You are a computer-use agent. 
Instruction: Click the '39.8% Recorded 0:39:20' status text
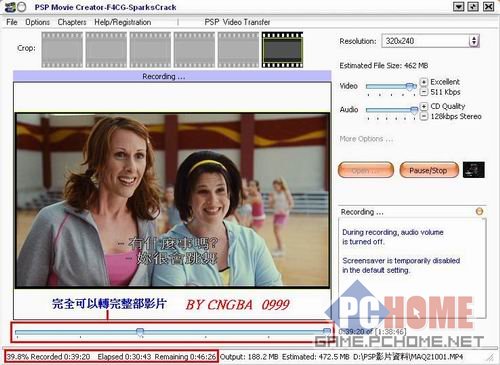pyautogui.click(x=48, y=357)
